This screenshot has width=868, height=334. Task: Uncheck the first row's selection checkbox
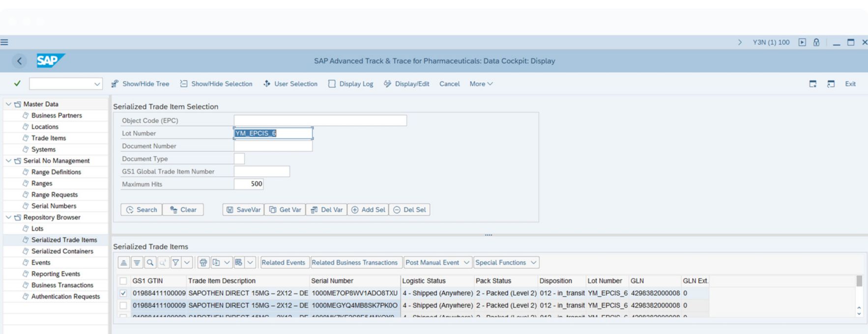[x=123, y=293]
